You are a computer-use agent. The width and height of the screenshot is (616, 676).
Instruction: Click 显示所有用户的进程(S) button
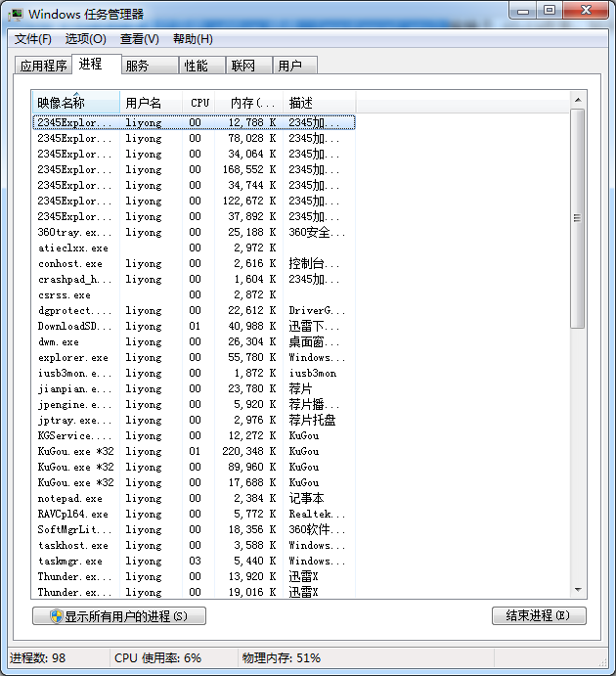119,616
